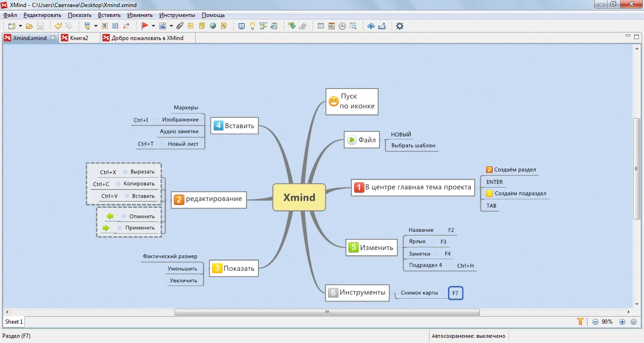
Task: Click the globe hyperlink icon
Action: pyautogui.click(x=213, y=26)
